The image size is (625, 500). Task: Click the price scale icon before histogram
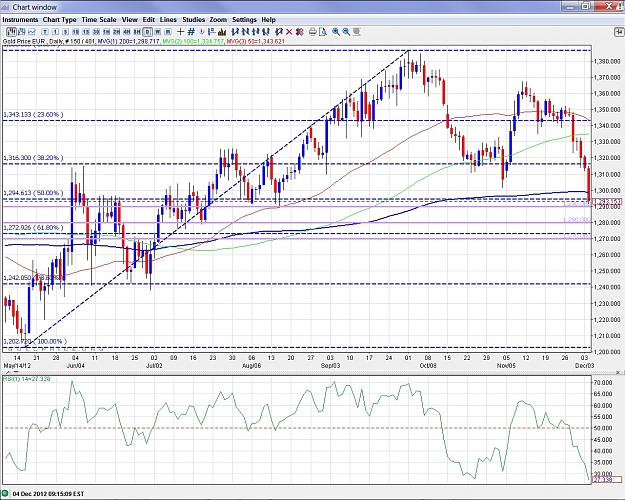pos(212,32)
